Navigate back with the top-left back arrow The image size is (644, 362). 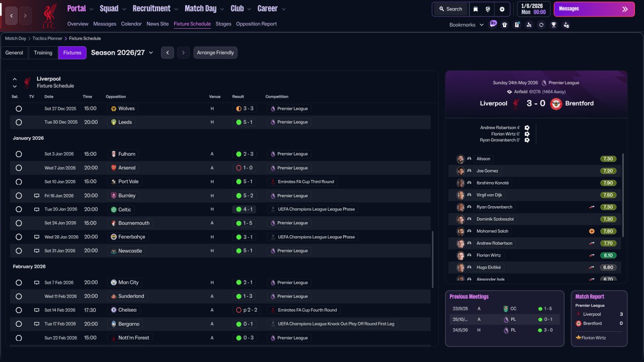tap(11, 16)
